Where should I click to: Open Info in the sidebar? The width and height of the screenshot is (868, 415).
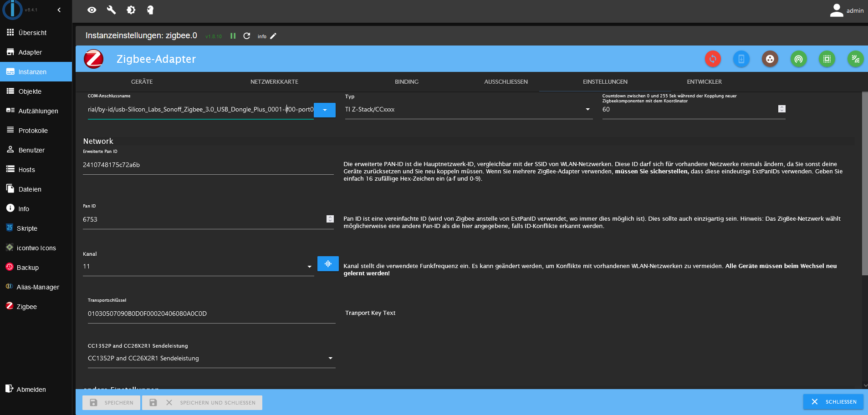pos(36,209)
